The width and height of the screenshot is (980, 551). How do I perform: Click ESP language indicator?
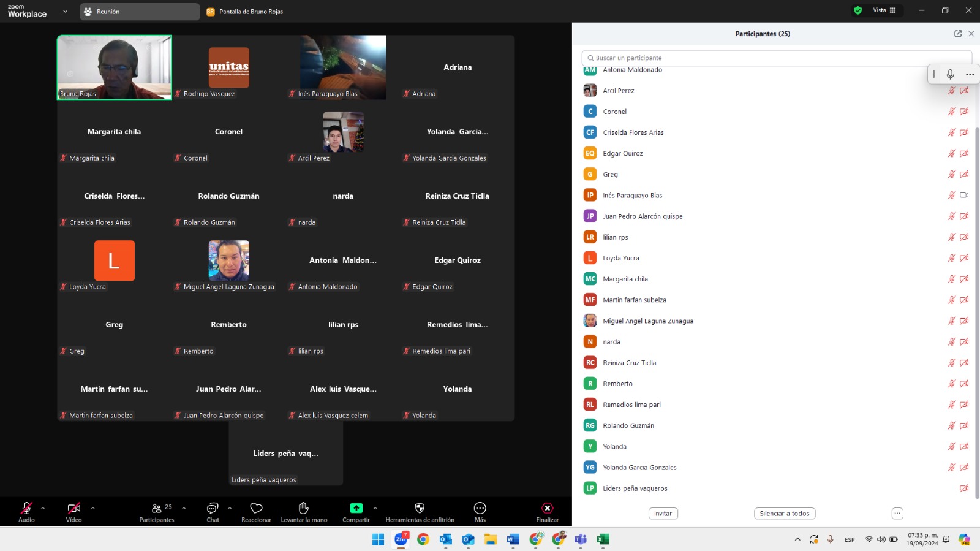point(850,539)
